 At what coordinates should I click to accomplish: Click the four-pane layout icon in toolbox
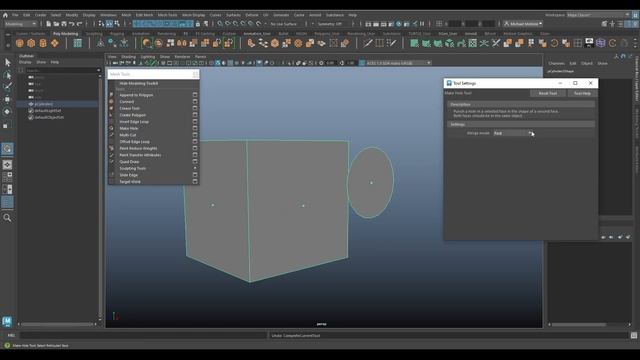coord(7,177)
